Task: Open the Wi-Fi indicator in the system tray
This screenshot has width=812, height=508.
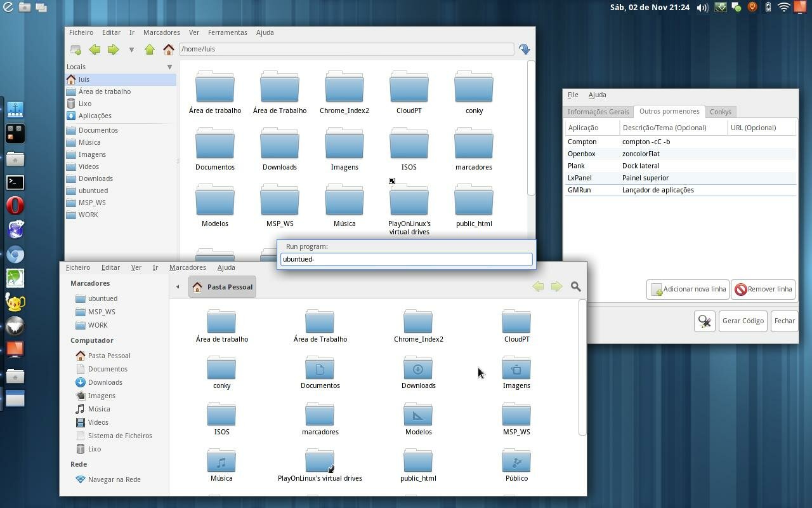Action: tap(784, 8)
